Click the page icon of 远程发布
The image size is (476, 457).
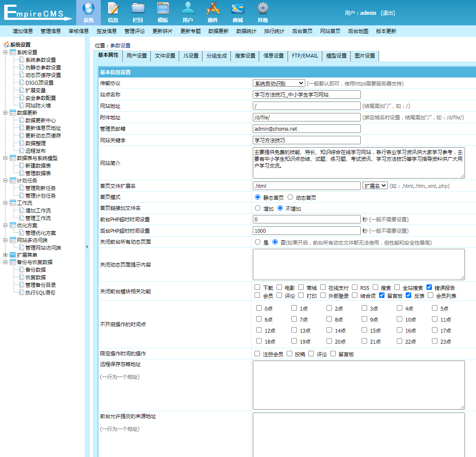click(21, 150)
